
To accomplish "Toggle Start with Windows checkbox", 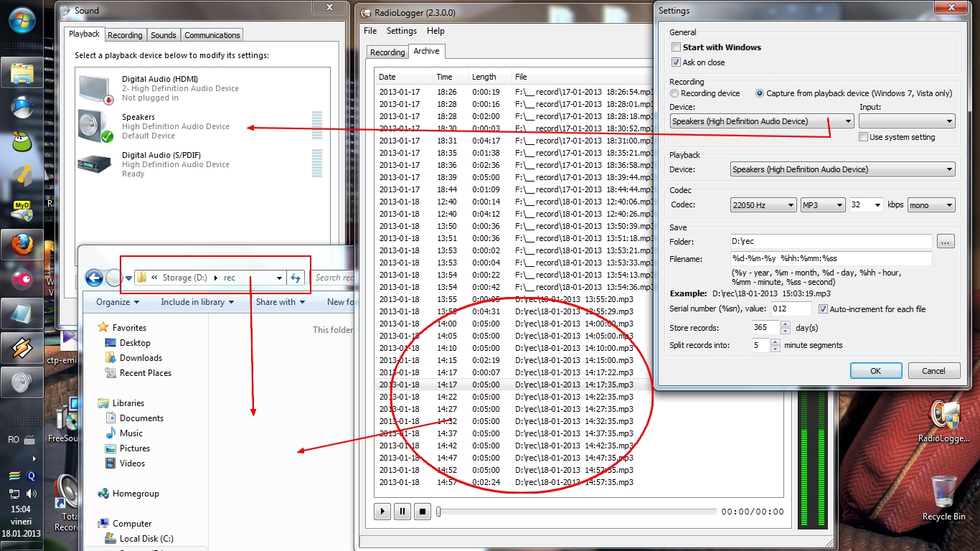I will click(676, 47).
